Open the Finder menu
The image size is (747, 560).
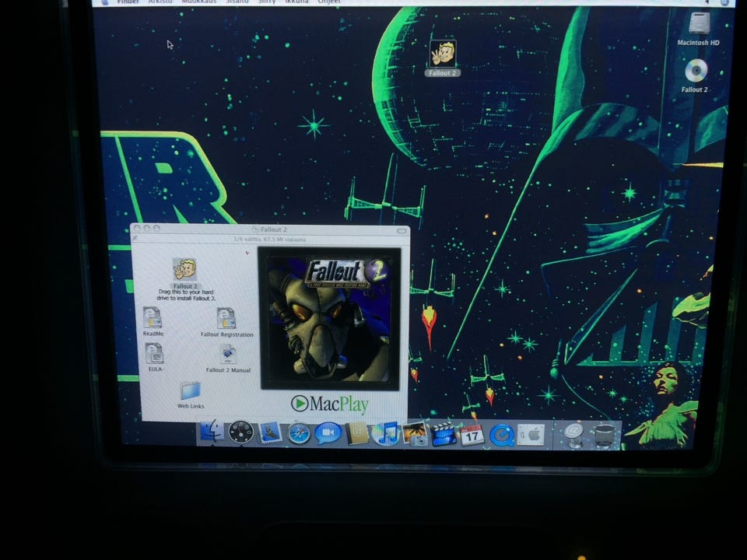point(128,2)
